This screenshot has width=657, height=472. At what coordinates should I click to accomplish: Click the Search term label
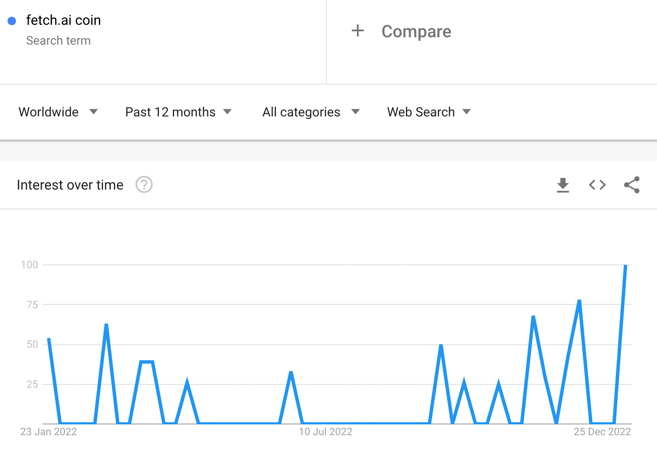[58, 41]
